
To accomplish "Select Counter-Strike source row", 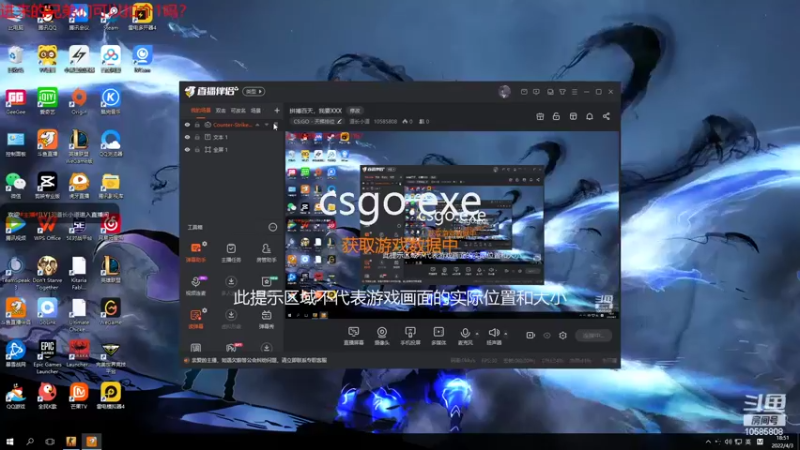I will pyautogui.click(x=232, y=124).
